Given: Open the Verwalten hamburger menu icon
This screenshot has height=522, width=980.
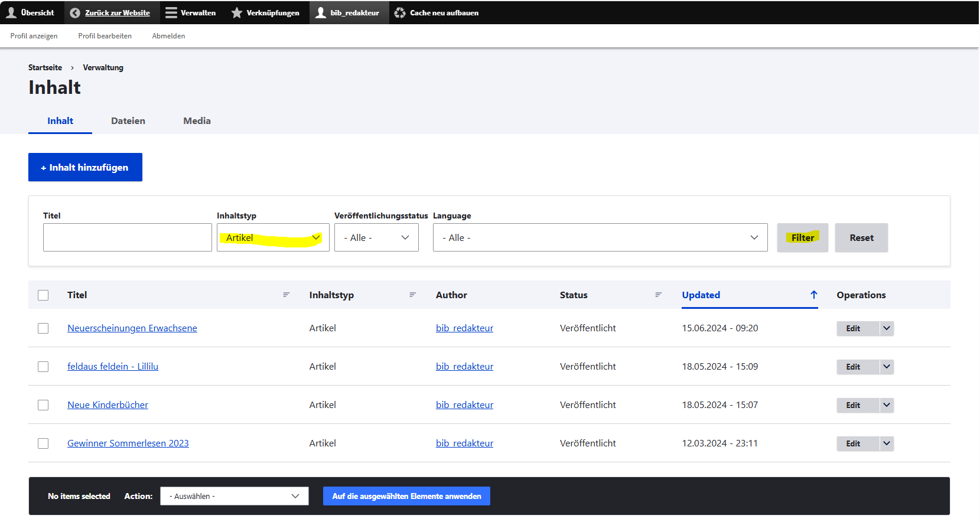Looking at the screenshot, I should [171, 12].
